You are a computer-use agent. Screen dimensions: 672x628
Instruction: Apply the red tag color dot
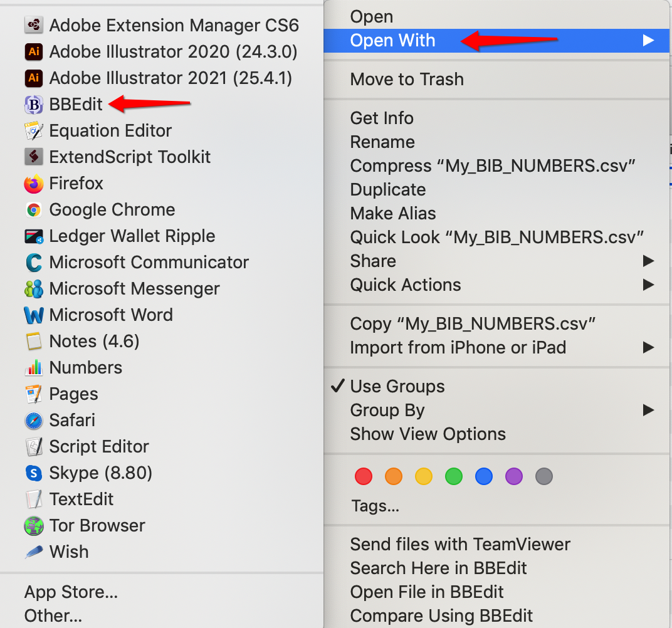(364, 477)
